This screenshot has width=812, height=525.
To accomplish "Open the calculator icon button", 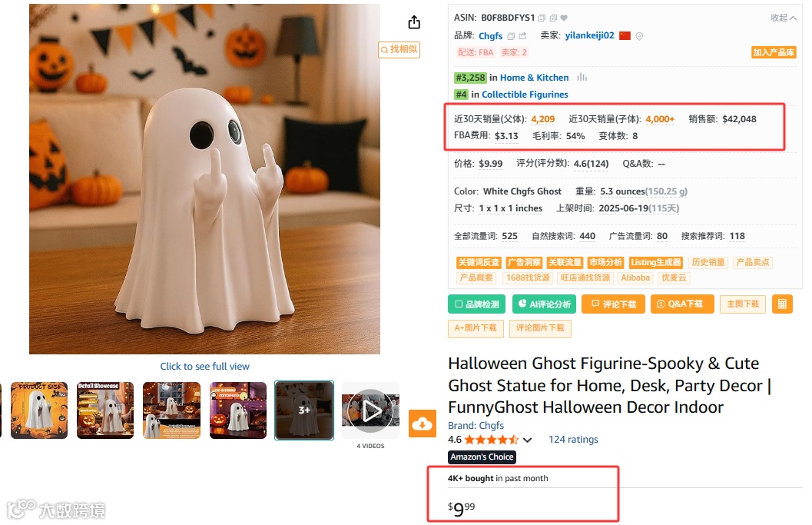I will tap(782, 304).
